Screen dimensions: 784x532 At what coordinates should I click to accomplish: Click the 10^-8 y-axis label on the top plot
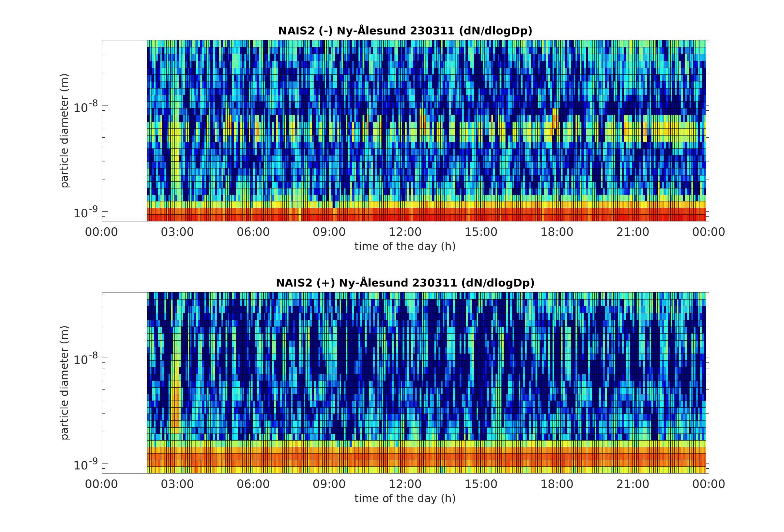click(x=86, y=107)
